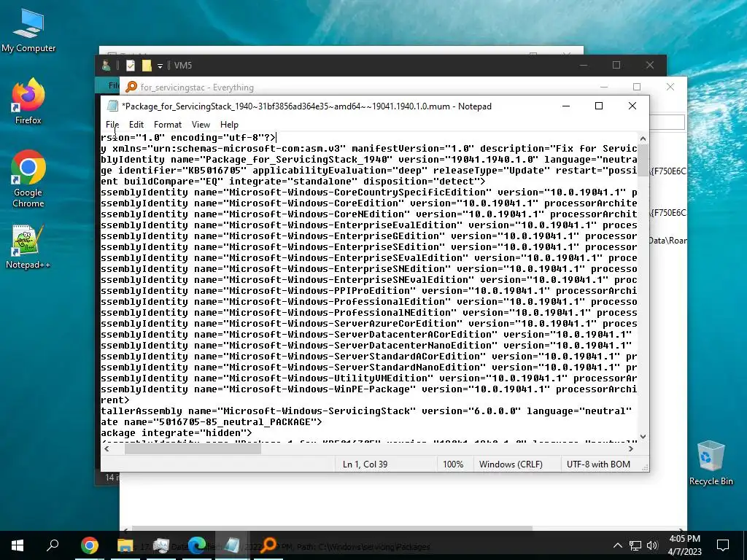Minimize the Notepad window

[566, 106]
